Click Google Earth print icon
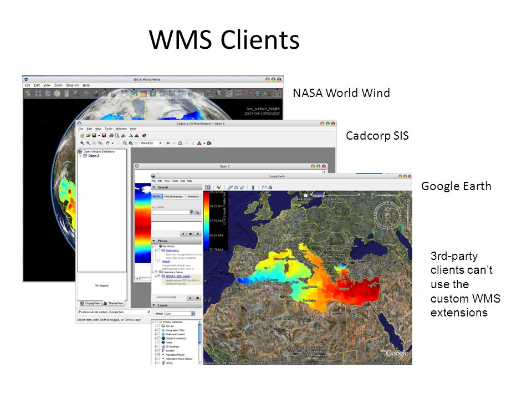 click(x=270, y=187)
